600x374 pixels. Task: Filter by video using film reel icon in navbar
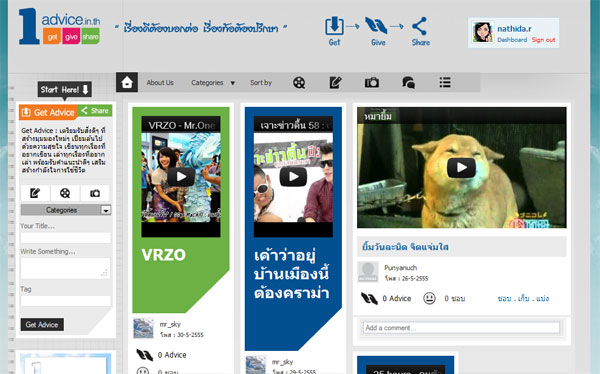pos(299,82)
